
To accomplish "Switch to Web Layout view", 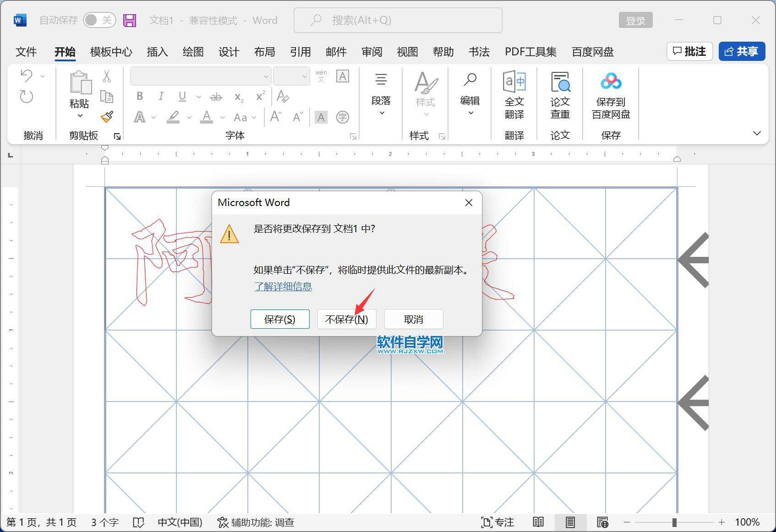I will [x=602, y=522].
